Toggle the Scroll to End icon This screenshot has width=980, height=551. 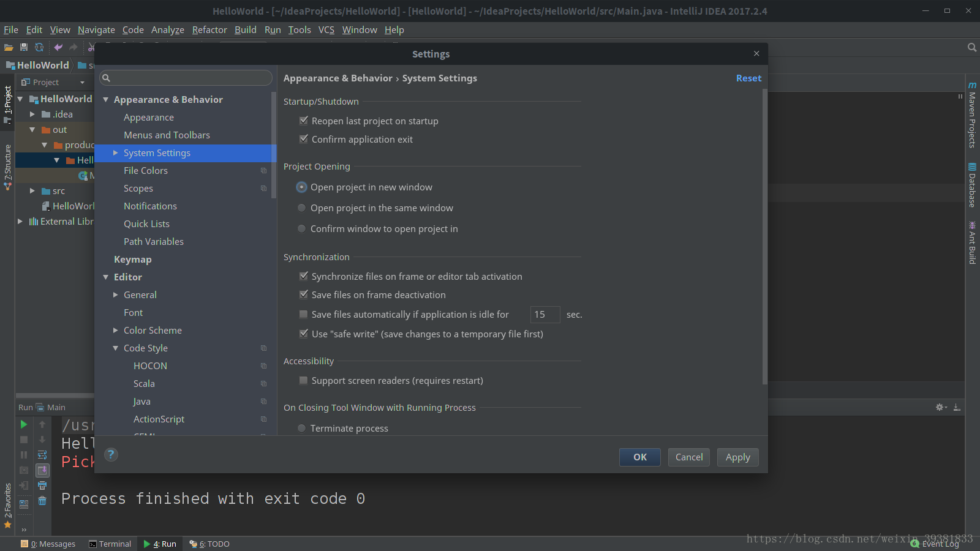[42, 470]
